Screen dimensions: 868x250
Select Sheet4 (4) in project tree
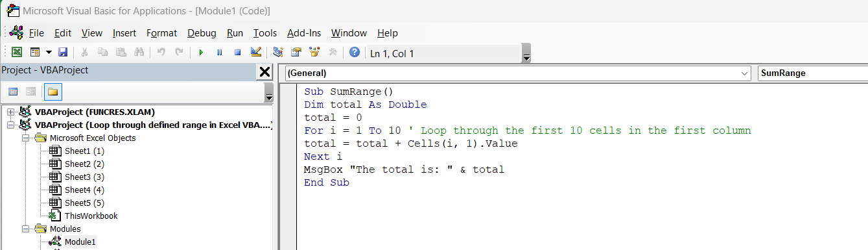(84, 190)
